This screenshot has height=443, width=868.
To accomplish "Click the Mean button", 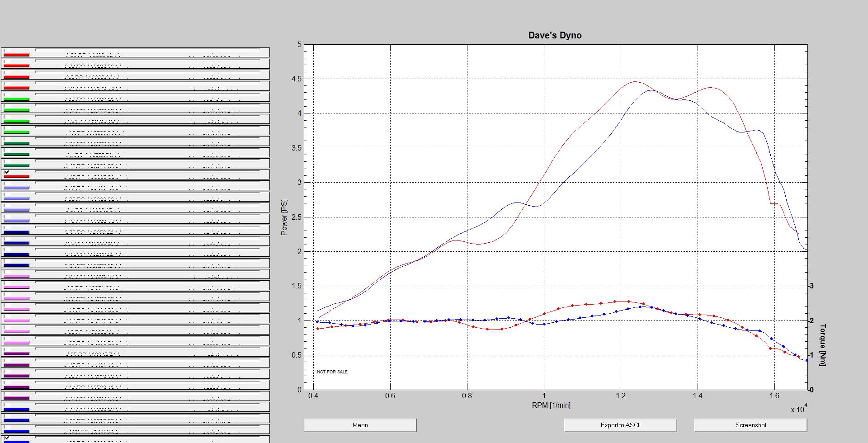I will 360,425.
